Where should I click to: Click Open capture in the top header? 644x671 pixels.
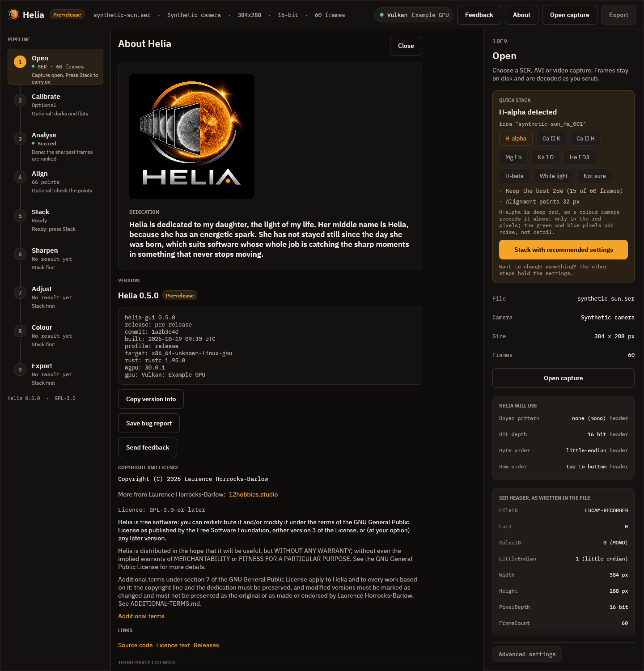click(x=570, y=15)
